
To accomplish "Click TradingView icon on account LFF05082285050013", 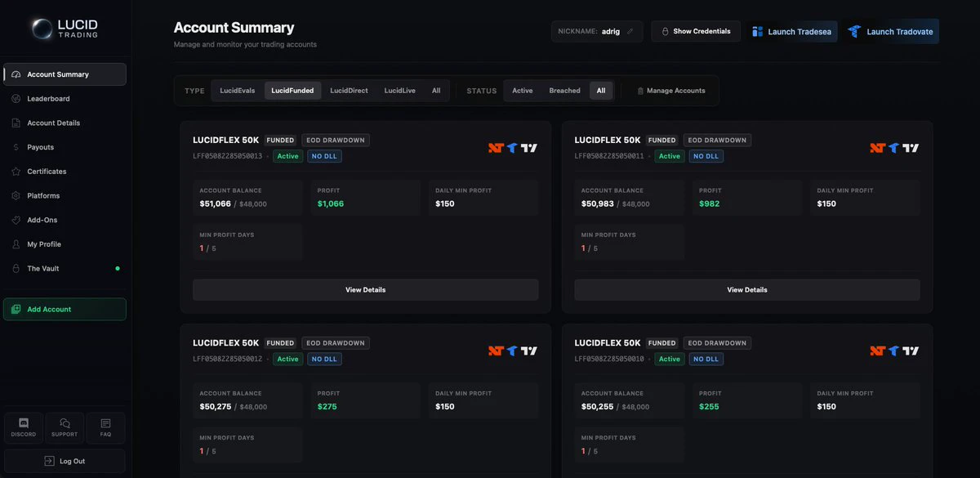I will pyautogui.click(x=529, y=148).
